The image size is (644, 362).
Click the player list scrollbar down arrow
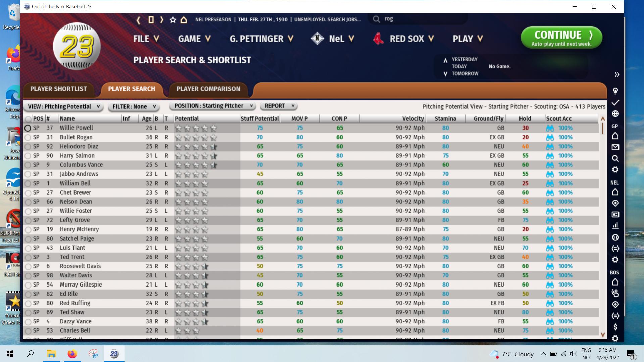tap(603, 335)
